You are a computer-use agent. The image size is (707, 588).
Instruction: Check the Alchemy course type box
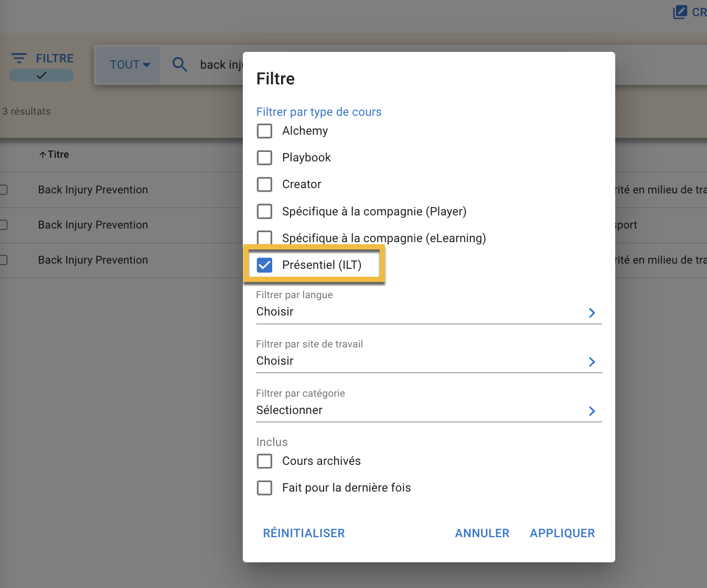(265, 131)
